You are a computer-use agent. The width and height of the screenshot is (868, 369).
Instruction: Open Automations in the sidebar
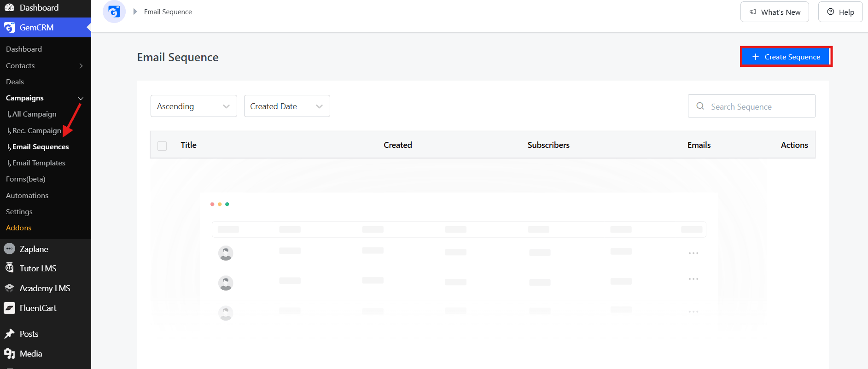pos(27,196)
